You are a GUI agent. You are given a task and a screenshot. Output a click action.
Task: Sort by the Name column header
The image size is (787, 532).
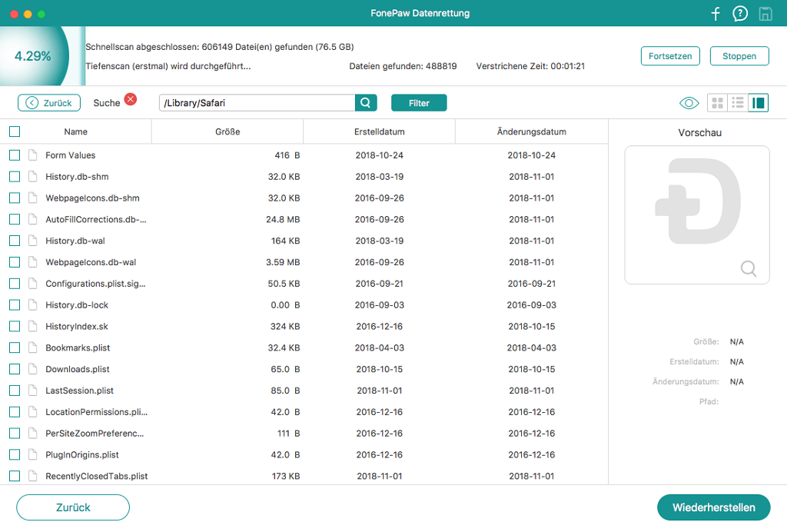coord(76,131)
